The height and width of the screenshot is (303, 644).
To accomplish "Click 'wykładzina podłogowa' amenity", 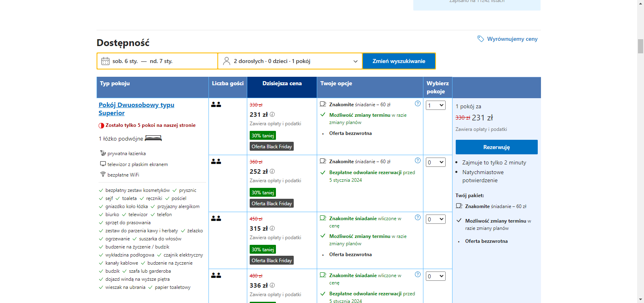I will [130, 255].
